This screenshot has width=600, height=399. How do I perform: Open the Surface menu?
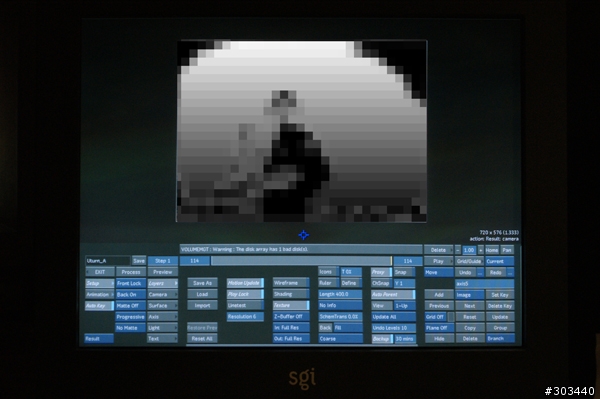coord(163,306)
